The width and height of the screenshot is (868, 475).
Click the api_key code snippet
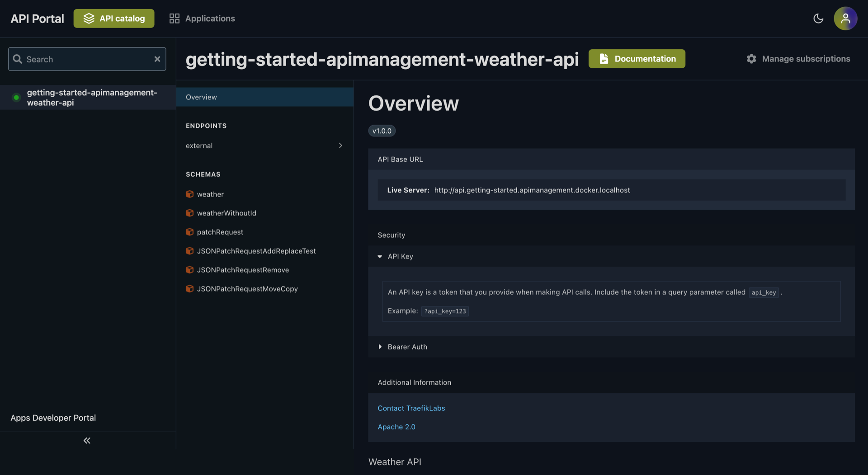(764, 292)
